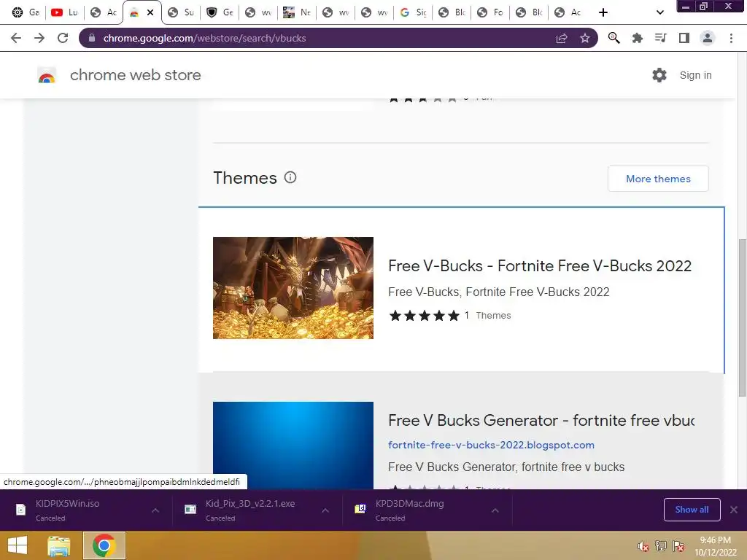Switch to the Google Sign-in tab
747x560 pixels.
tap(414, 12)
